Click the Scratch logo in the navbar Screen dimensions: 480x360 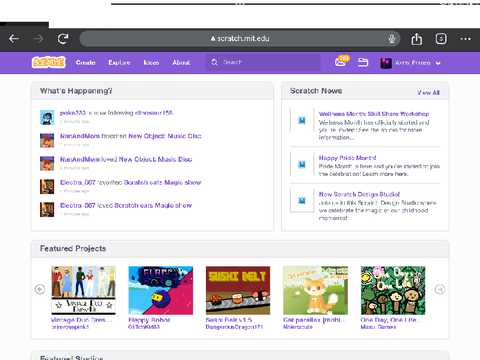[49, 62]
